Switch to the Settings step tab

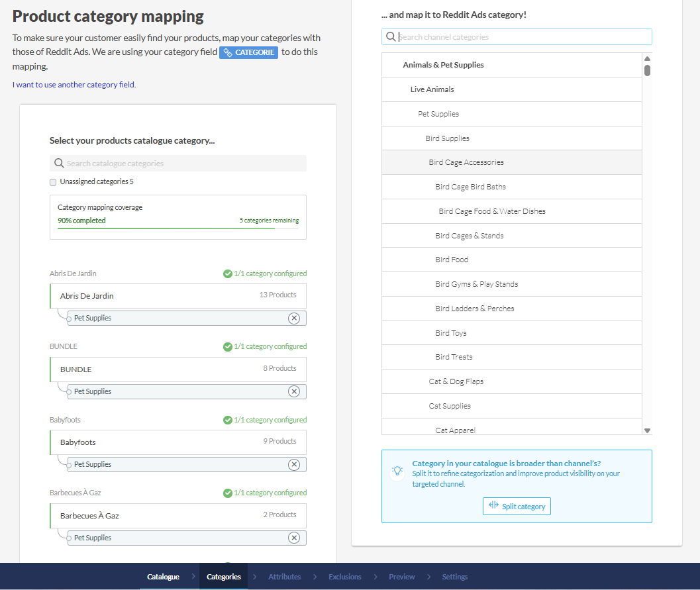pyautogui.click(x=454, y=577)
